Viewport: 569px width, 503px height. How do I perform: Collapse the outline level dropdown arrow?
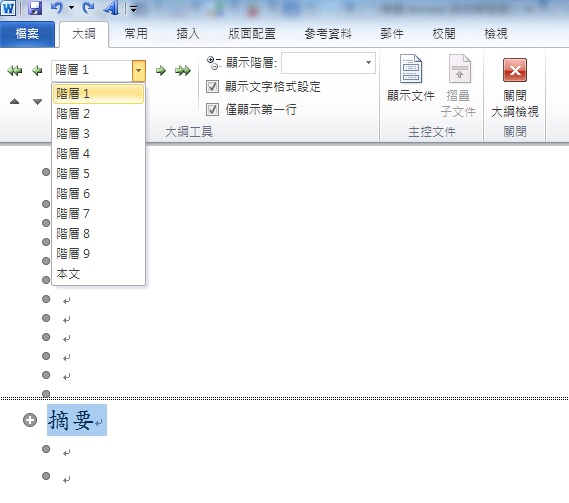(139, 71)
